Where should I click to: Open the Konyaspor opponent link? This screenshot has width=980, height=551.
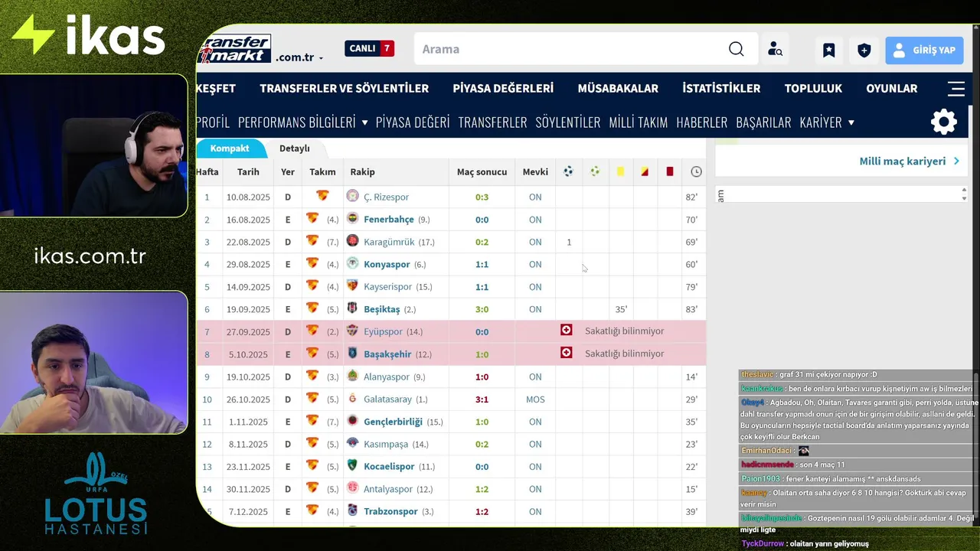pos(387,265)
